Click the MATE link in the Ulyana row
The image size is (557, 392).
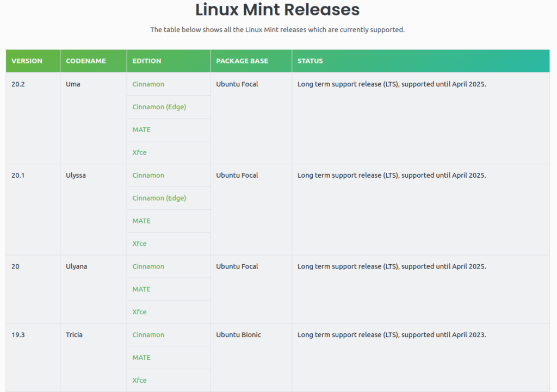pos(141,290)
